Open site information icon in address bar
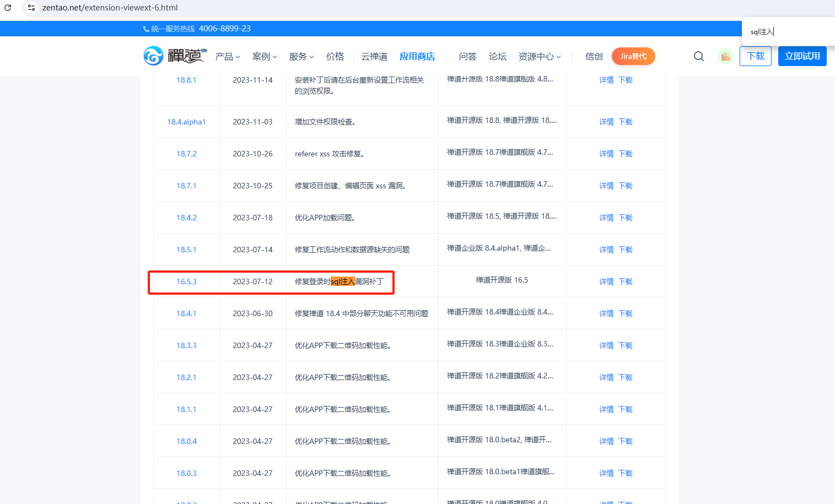The width and height of the screenshot is (835, 504). pyautogui.click(x=31, y=8)
